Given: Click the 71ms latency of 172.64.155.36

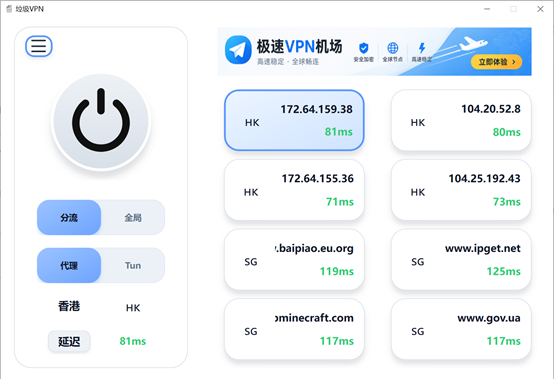Looking at the screenshot, I should point(340,202).
